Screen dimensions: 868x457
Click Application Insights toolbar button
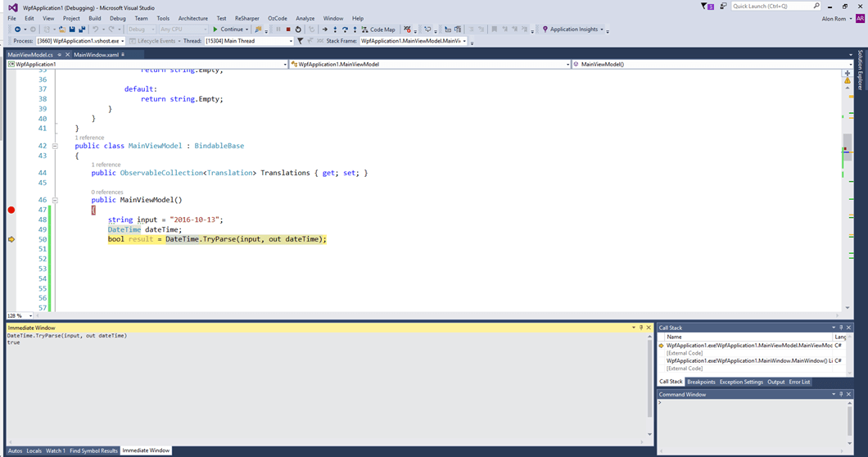click(x=572, y=29)
